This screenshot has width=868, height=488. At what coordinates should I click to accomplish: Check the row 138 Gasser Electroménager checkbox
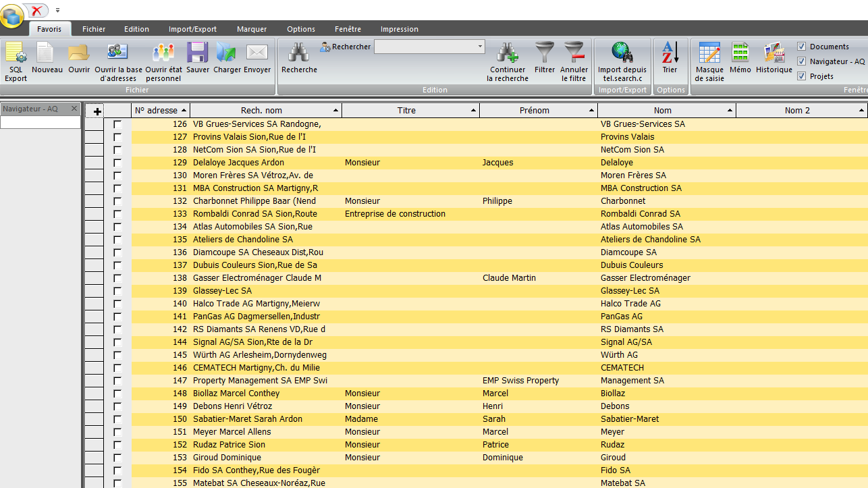click(117, 278)
